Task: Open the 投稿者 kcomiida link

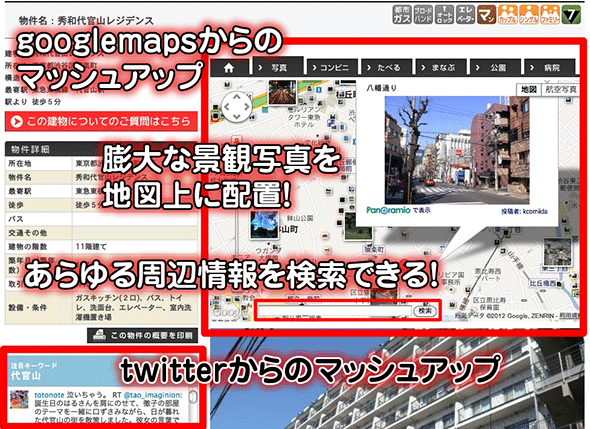Action: [524, 211]
